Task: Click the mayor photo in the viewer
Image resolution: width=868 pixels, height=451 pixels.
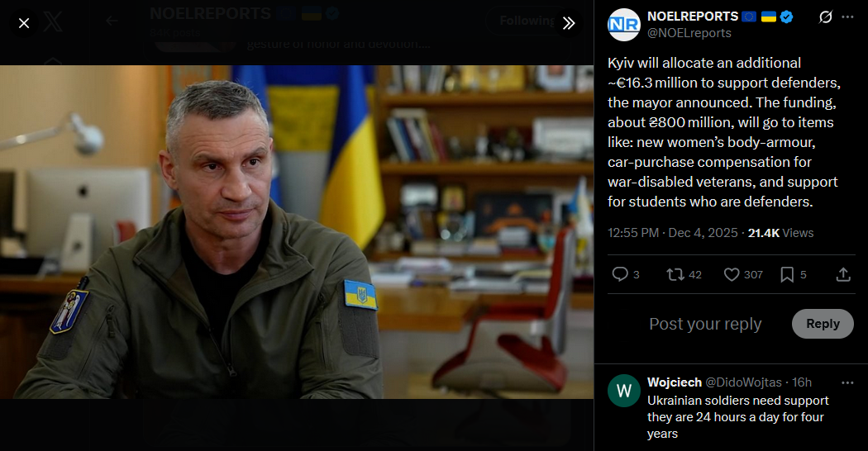Action: 297,232
